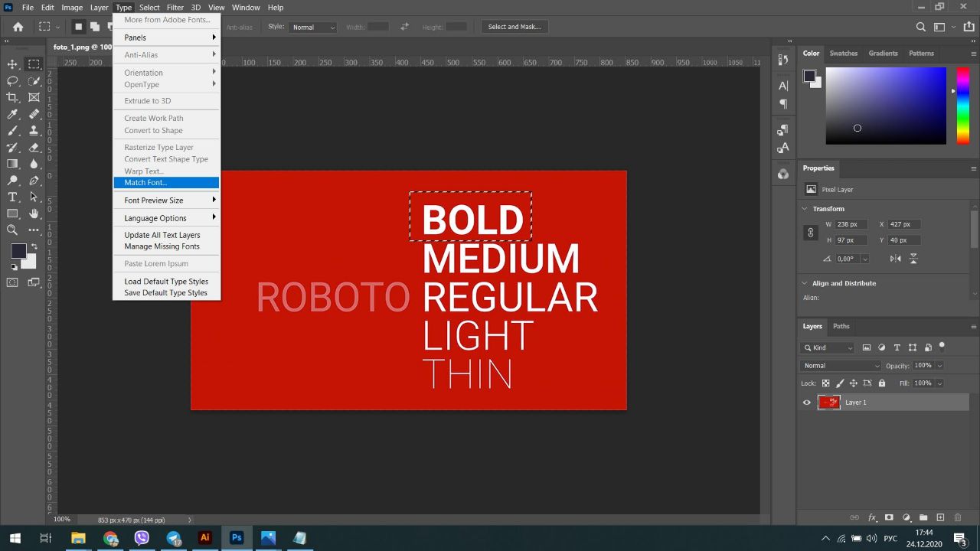Select the Horizontal Type tool
The width and height of the screenshot is (980, 551).
[x=12, y=197]
